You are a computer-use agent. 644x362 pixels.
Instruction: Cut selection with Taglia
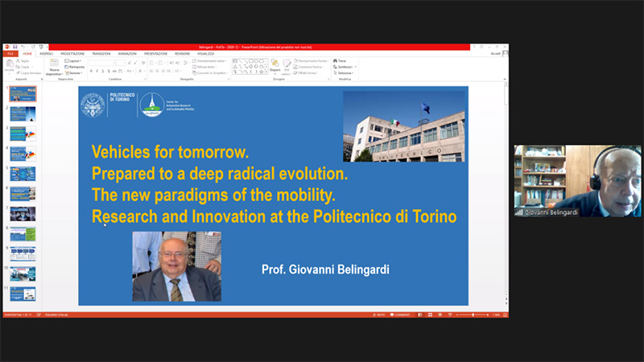23,61
